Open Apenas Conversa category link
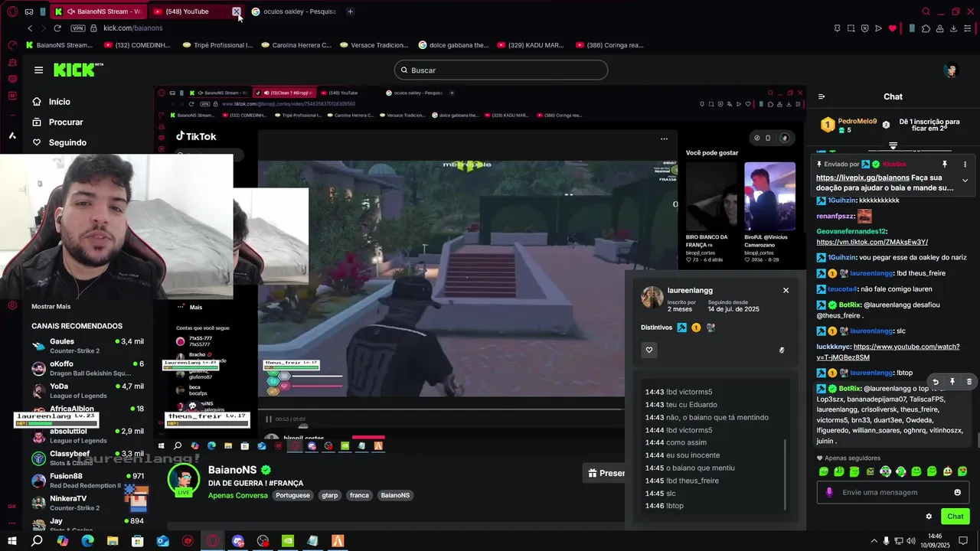 238,495
